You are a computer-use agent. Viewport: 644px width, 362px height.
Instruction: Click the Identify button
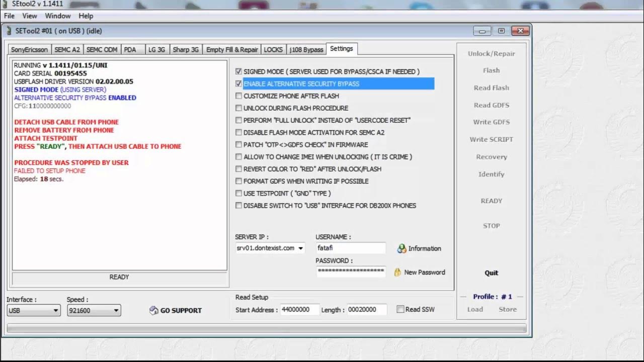tap(492, 174)
